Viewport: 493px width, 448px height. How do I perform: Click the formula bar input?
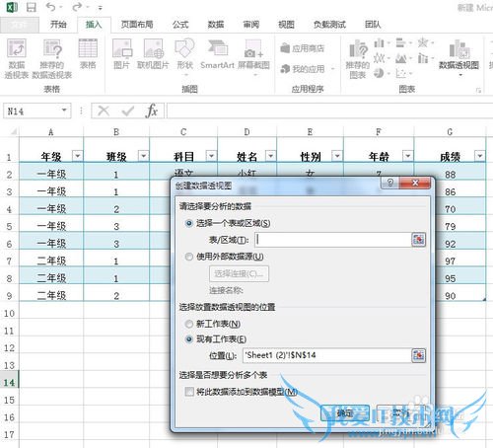329,111
